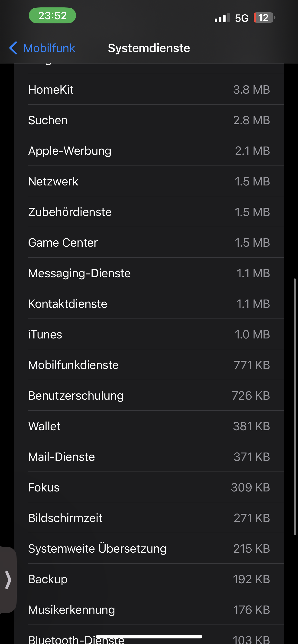Tap the Systemdienste page title

pyautogui.click(x=149, y=48)
